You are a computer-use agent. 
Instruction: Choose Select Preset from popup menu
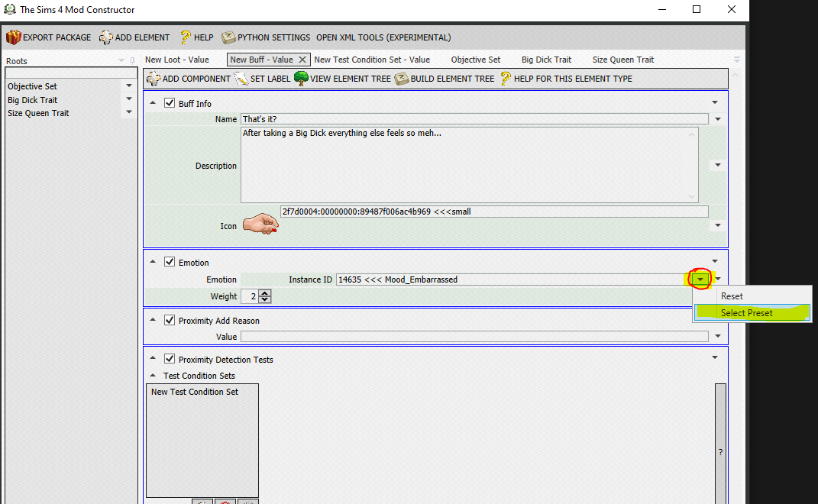coord(752,313)
